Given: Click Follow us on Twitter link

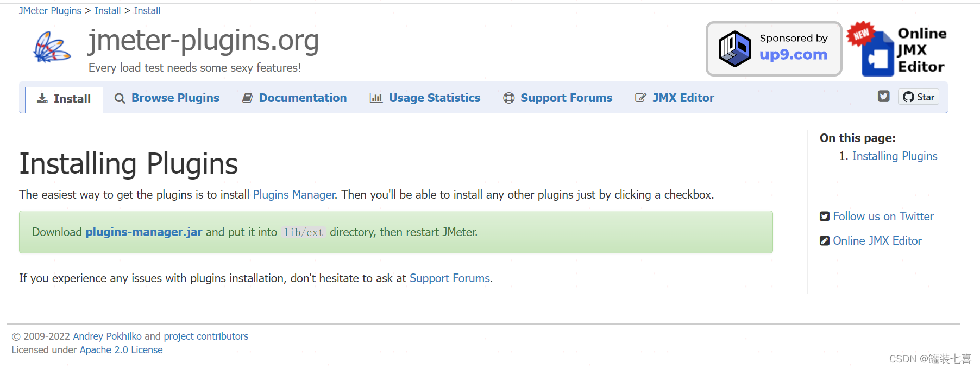Looking at the screenshot, I should (x=883, y=217).
